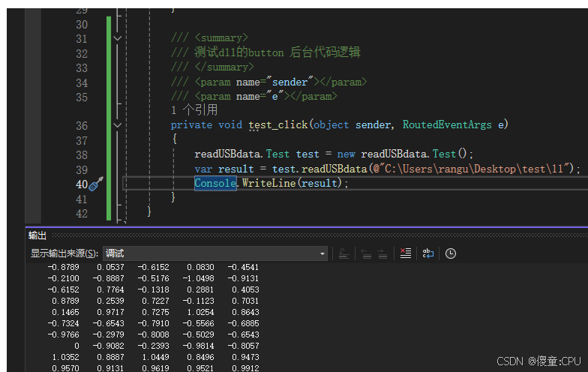
Task: Click output value 0.7764
Action: 110,289
